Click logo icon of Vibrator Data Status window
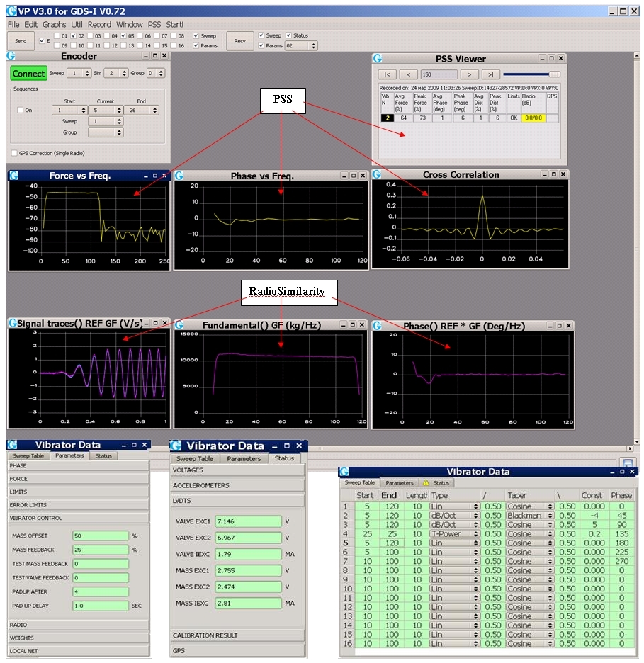644x663 pixels. 176,446
